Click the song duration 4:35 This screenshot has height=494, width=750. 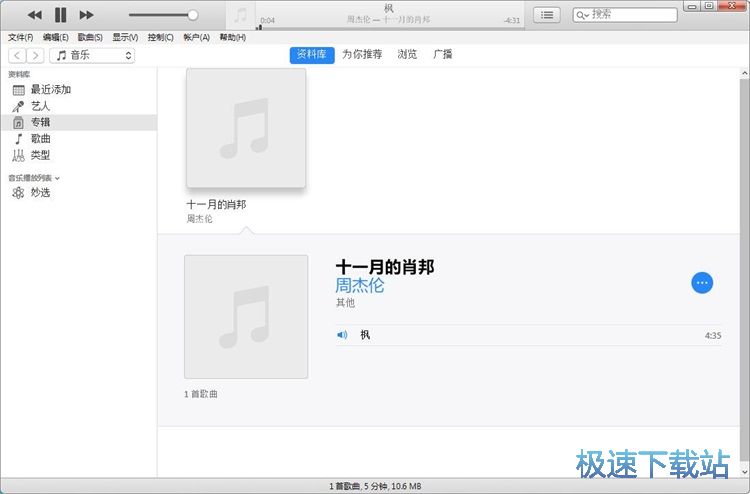pyautogui.click(x=713, y=336)
